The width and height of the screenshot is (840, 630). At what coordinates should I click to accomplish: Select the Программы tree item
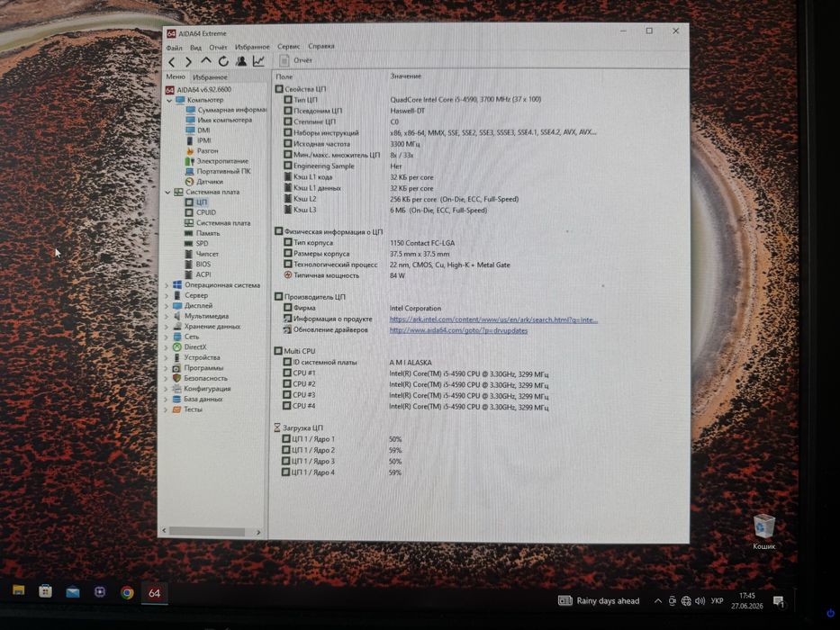point(197,368)
